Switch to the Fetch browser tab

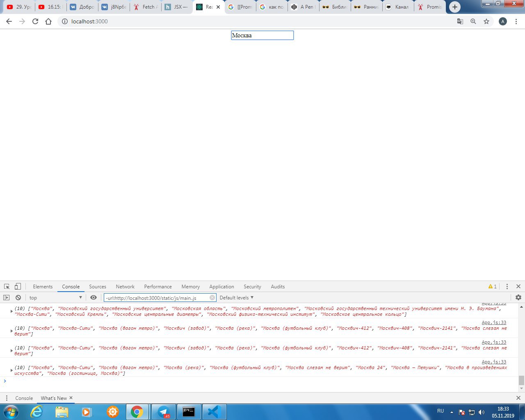(x=146, y=7)
